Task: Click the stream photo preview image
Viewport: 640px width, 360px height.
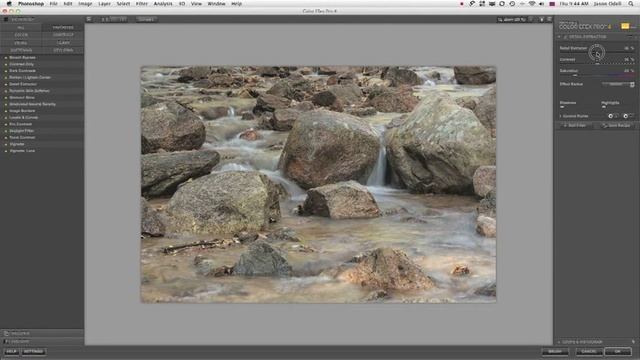Action: click(x=318, y=184)
